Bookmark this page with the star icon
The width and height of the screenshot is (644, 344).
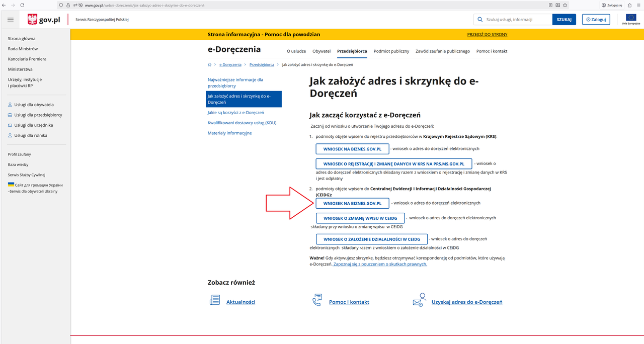(566, 5)
